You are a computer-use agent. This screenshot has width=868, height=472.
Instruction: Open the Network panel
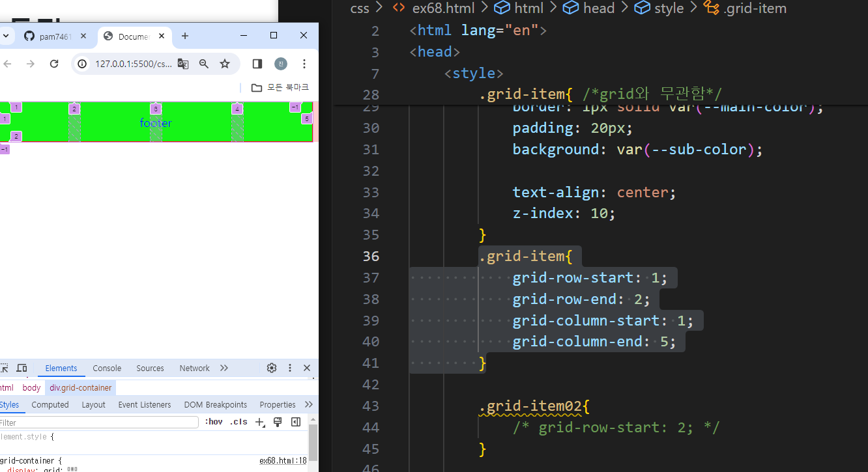coord(195,368)
